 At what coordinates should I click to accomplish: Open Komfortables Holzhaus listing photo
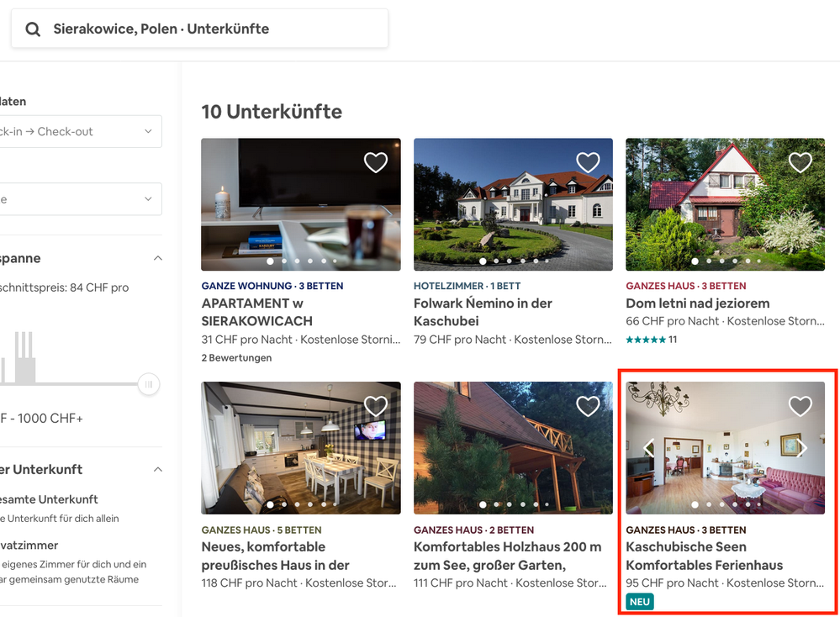(x=513, y=448)
